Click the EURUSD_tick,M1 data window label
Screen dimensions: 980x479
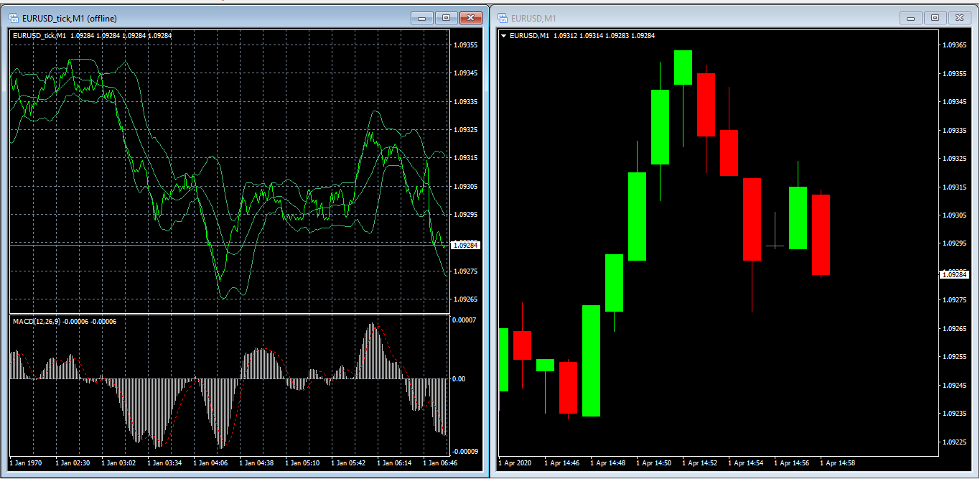click(x=39, y=34)
